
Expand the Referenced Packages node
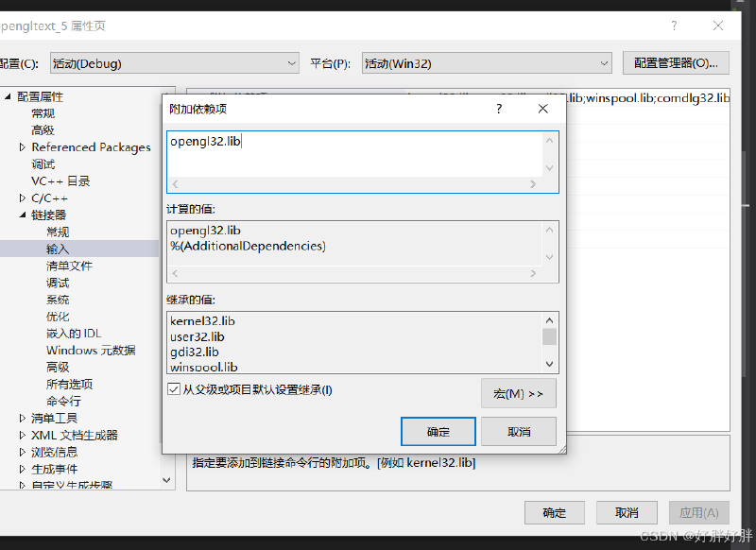[x=22, y=147]
